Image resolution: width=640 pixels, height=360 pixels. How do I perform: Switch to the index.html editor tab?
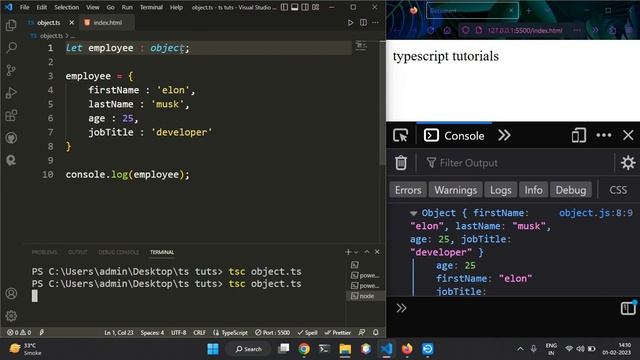tap(107, 22)
